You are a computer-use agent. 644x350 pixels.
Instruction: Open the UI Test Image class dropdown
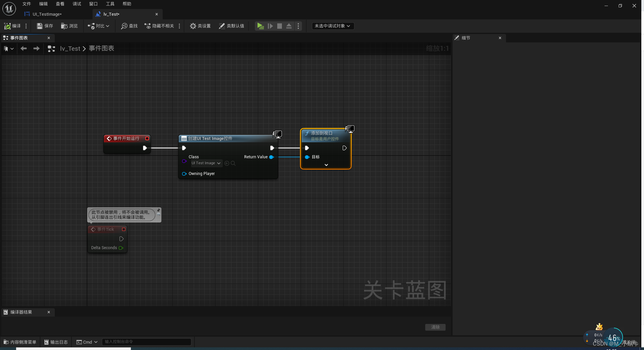click(206, 163)
